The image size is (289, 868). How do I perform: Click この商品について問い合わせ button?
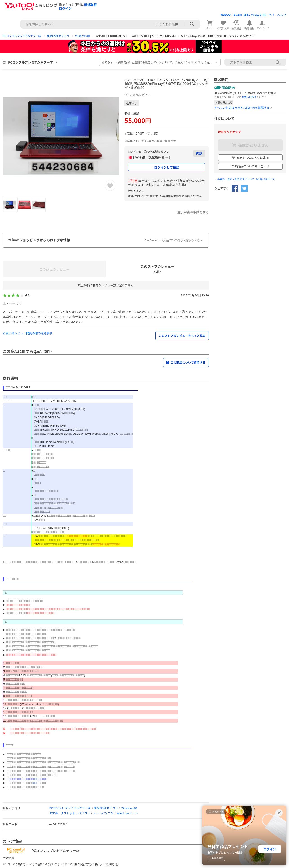[250, 166]
